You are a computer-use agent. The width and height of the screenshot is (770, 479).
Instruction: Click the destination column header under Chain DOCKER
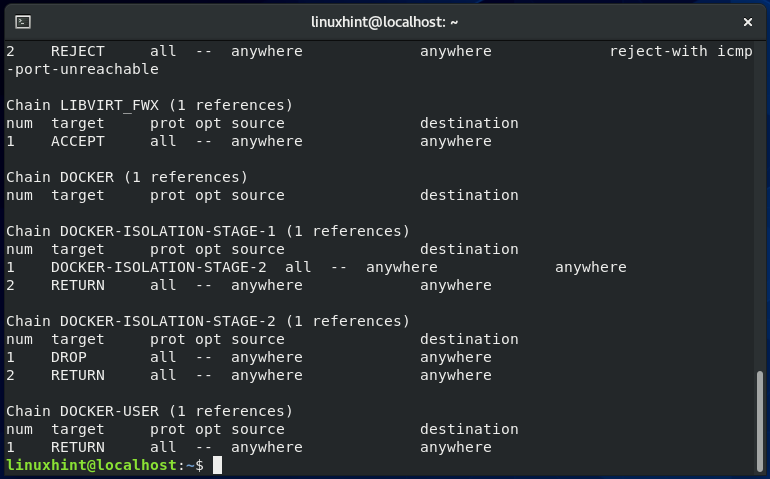[469, 195]
